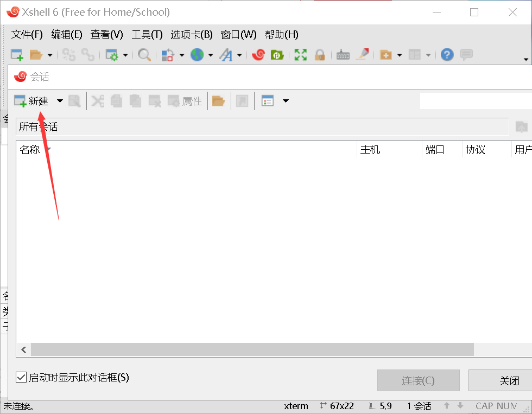The height and width of the screenshot is (414, 532).
Task: Open the Find tool magnifier icon
Action: click(x=144, y=54)
